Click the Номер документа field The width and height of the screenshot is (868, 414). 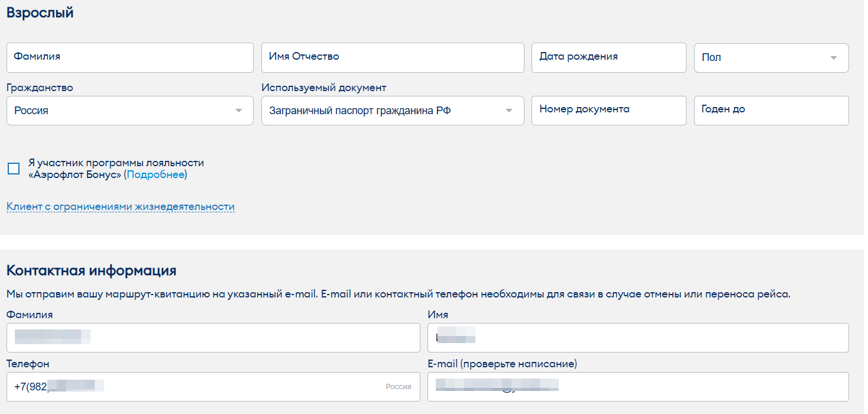coord(608,111)
